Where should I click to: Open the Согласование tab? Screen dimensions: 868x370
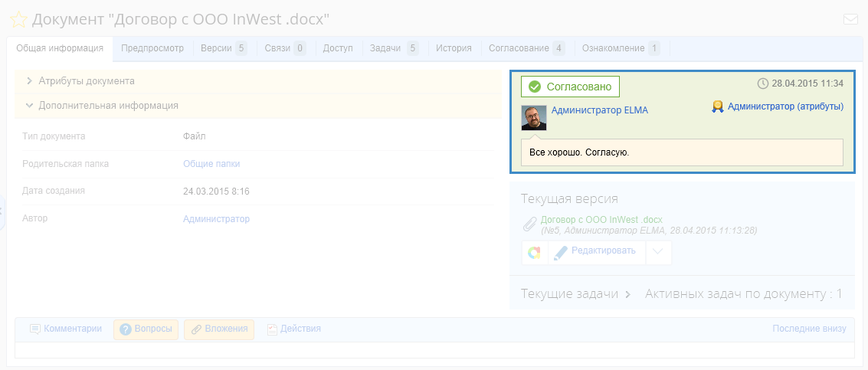(526, 48)
